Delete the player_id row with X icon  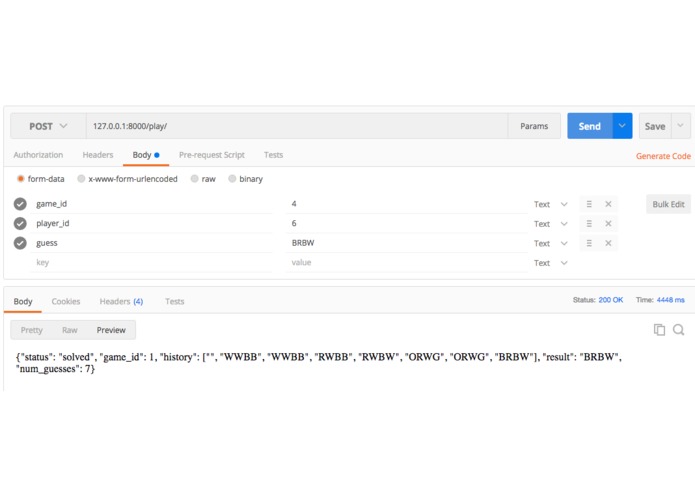(608, 224)
